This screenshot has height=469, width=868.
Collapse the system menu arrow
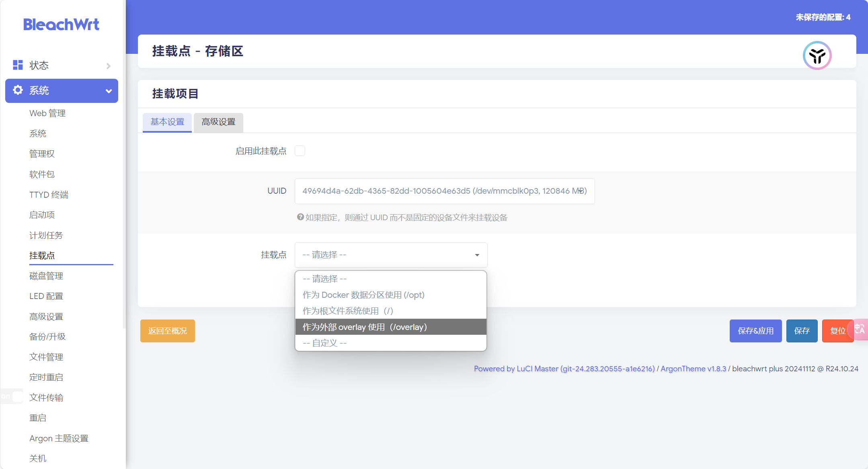[109, 91]
